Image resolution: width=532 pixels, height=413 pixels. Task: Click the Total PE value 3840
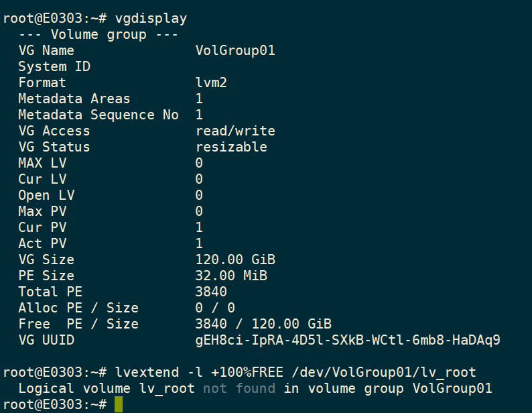pos(211,292)
